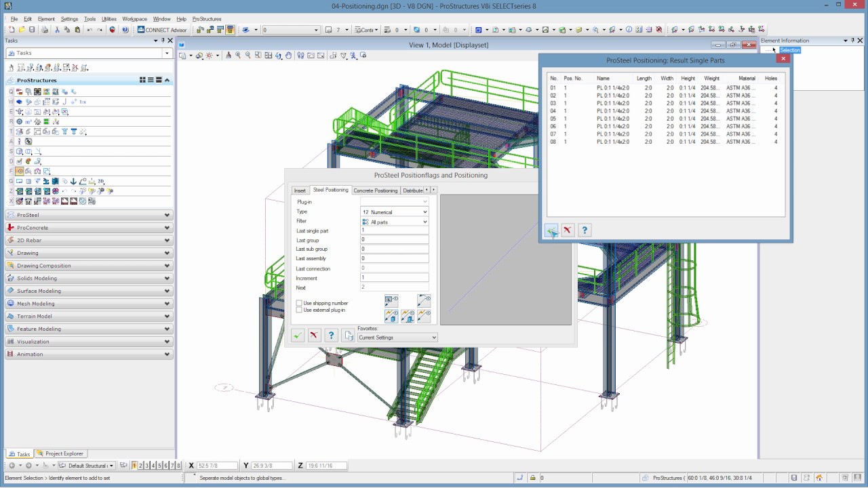Click the Print icon in toolbar
868x488 pixels.
45,30
